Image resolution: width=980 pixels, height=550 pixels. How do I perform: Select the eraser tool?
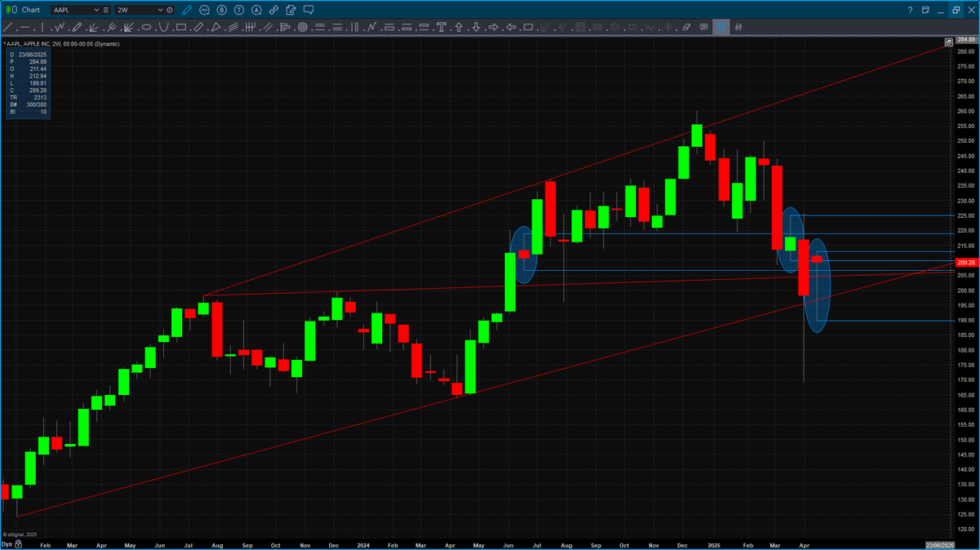tap(686, 27)
